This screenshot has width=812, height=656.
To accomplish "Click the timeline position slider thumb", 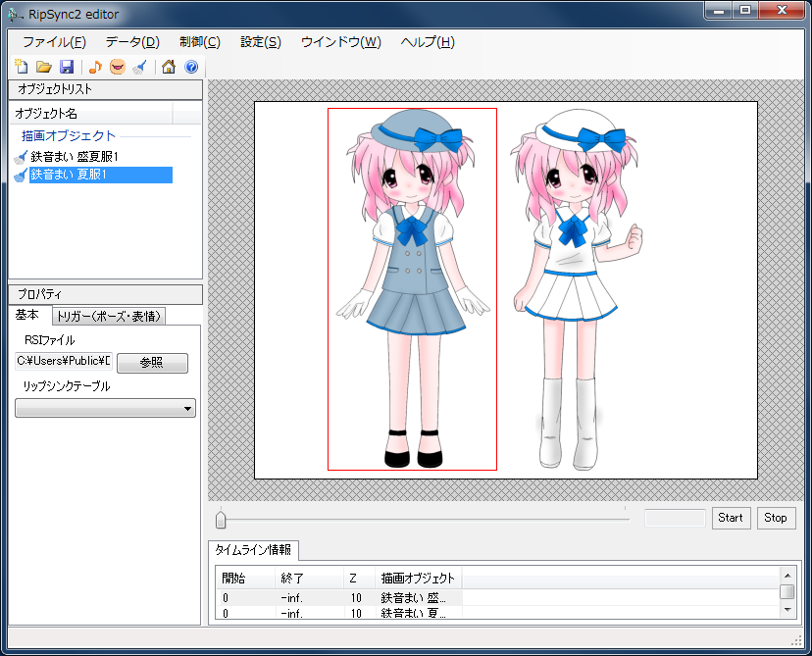I will (221, 520).
